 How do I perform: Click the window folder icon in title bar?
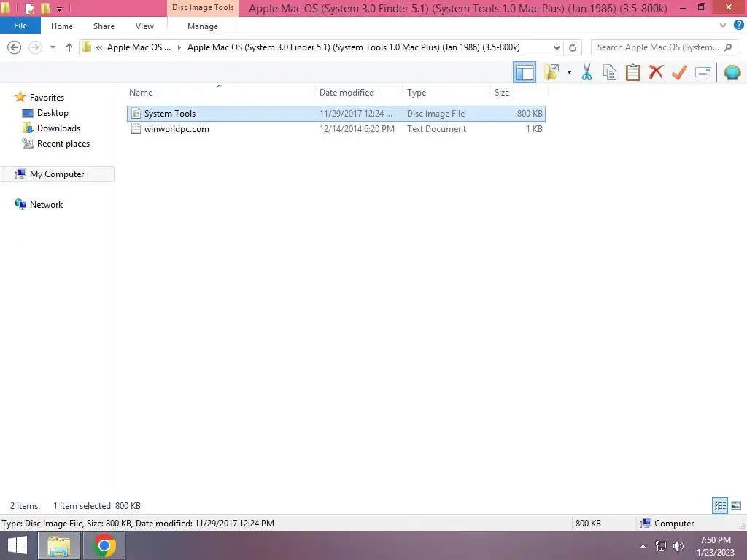[x=5, y=8]
